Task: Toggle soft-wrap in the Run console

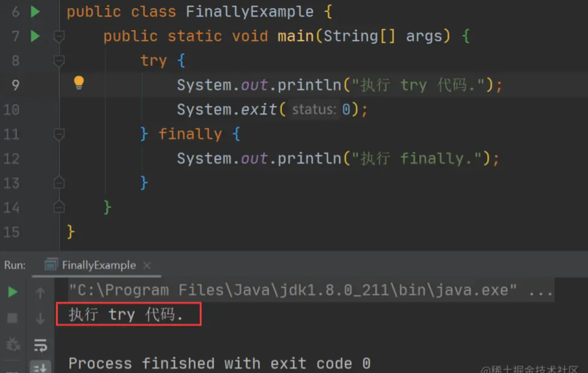Action: (40, 345)
